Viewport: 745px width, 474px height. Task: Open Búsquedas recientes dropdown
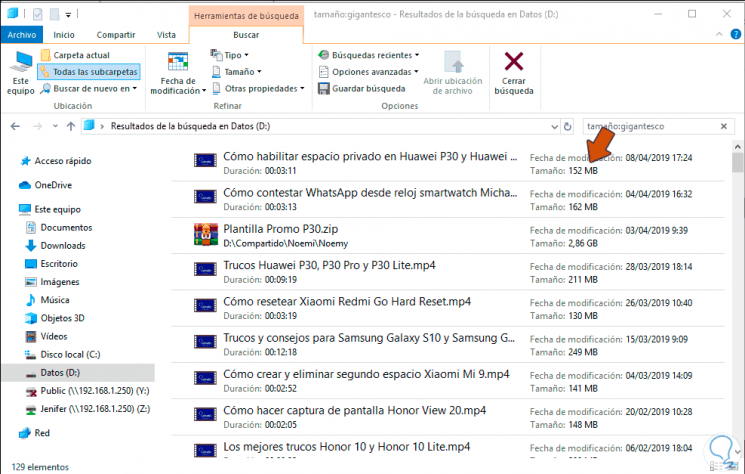pos(369,55)
